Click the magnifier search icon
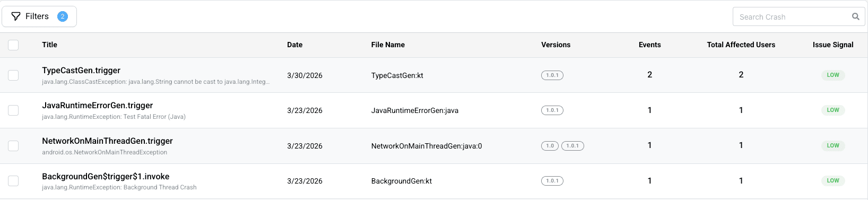Image resolution: width=868 pixels, height=200 pixels. pos(855,16)
